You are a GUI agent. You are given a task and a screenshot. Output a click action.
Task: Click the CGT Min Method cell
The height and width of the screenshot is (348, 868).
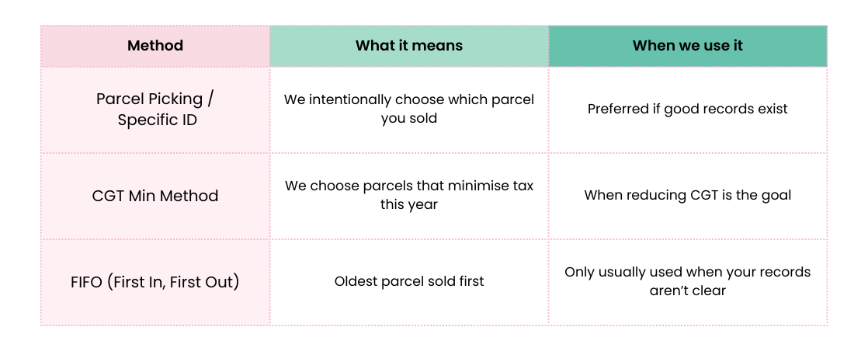pyautogui.click(x=155, y=196)
